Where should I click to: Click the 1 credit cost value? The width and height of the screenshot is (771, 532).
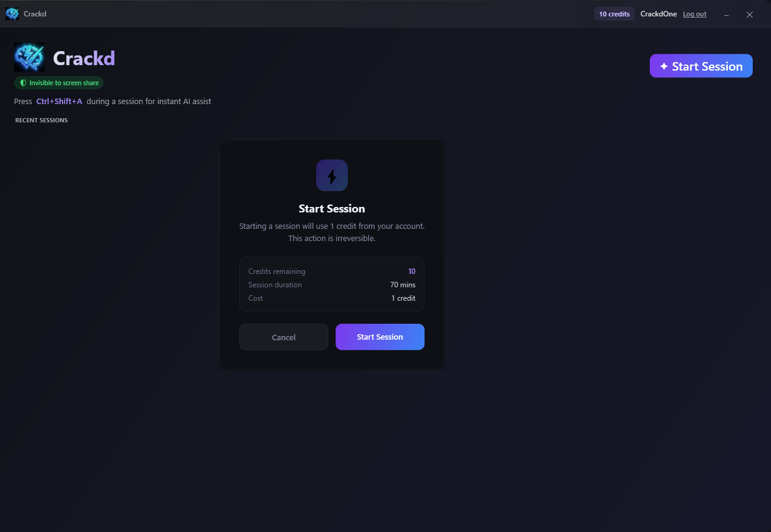(403, 298)
